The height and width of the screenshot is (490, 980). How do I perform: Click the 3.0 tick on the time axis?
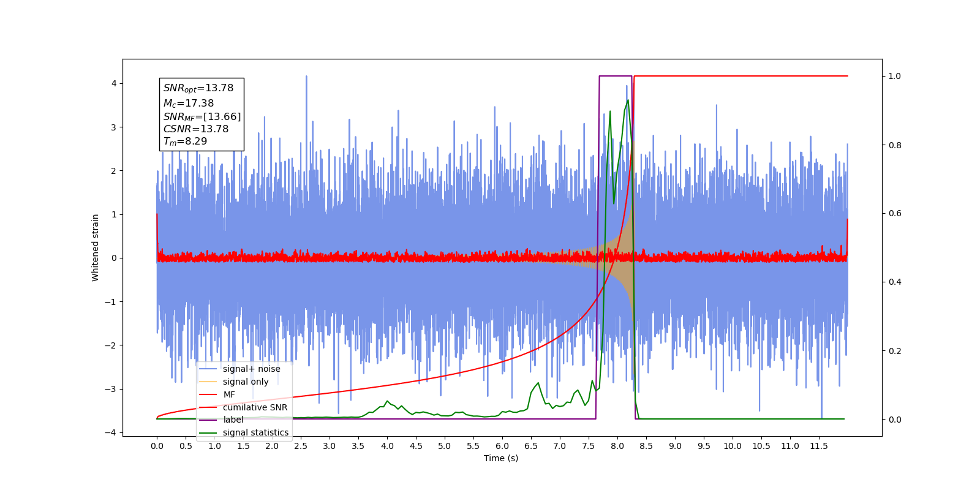pos(330,446)
